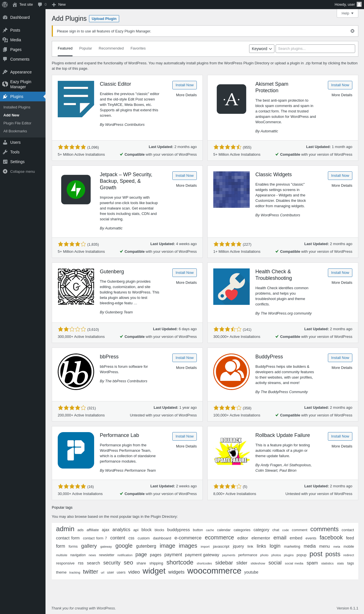Click the Classic Widgets plugin thumbnail
Screen dimensions: 364x614
point(231,190)
